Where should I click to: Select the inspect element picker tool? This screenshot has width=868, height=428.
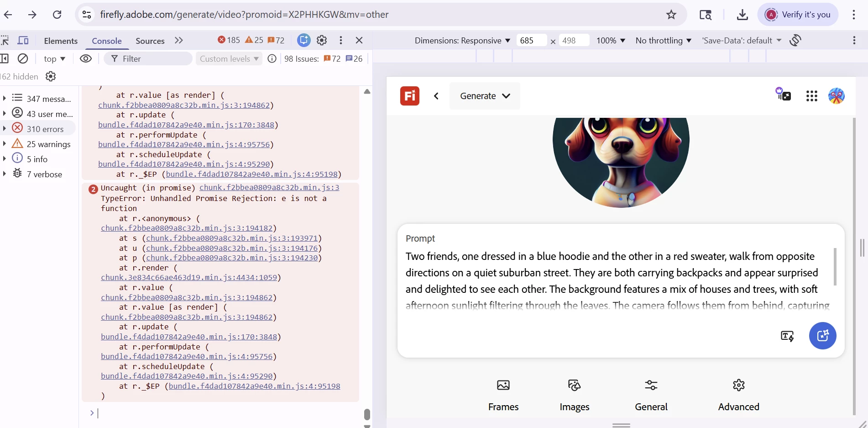pyautogui.click(x=5, y=41)
